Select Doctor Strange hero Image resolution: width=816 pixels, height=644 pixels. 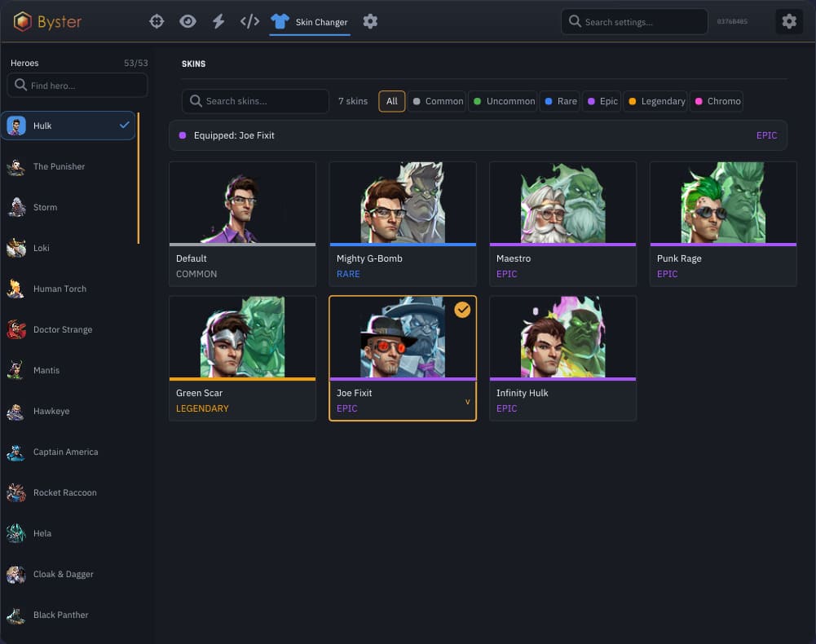(68, 329)
